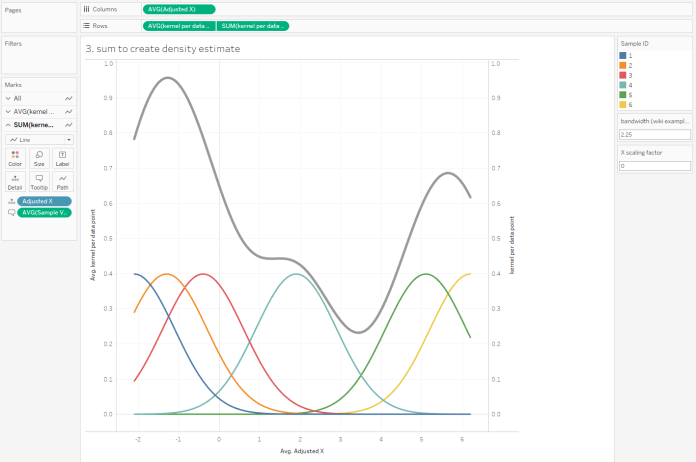Click the Columns shelf icon
The height and width of the screenshot is (462, 696).
87,9
